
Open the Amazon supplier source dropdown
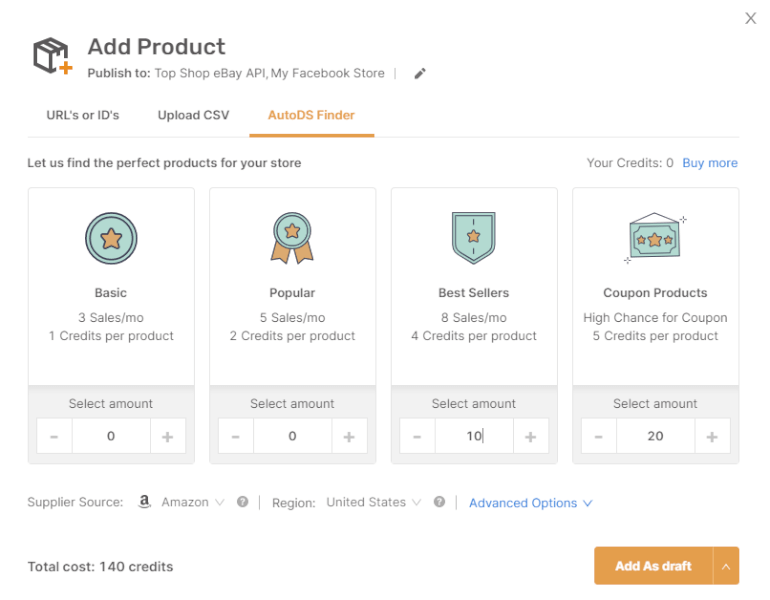(192, 503)
